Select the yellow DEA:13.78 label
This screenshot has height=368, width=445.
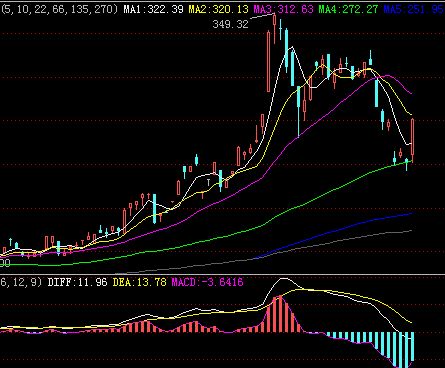139,282
